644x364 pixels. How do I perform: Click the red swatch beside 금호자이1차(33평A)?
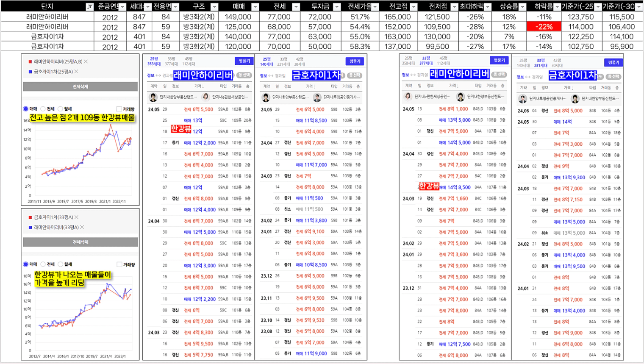30,217
